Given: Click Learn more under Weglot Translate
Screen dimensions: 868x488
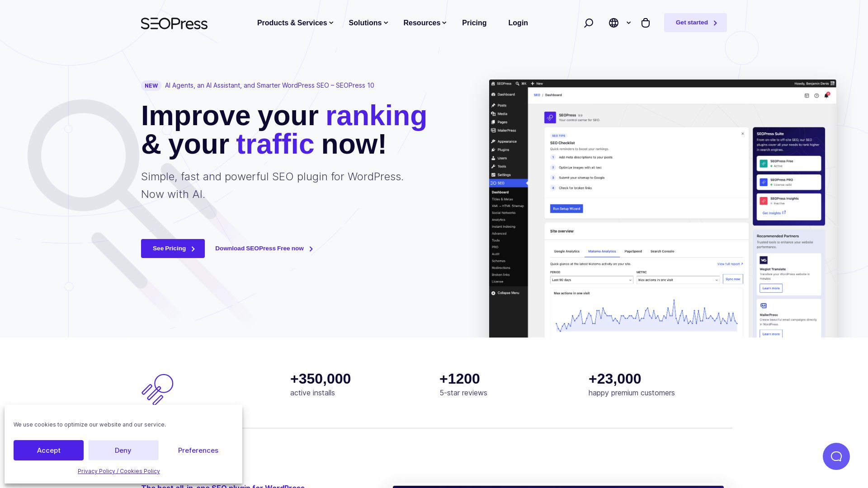Looking at the screenshot, I should pos(771,288).
